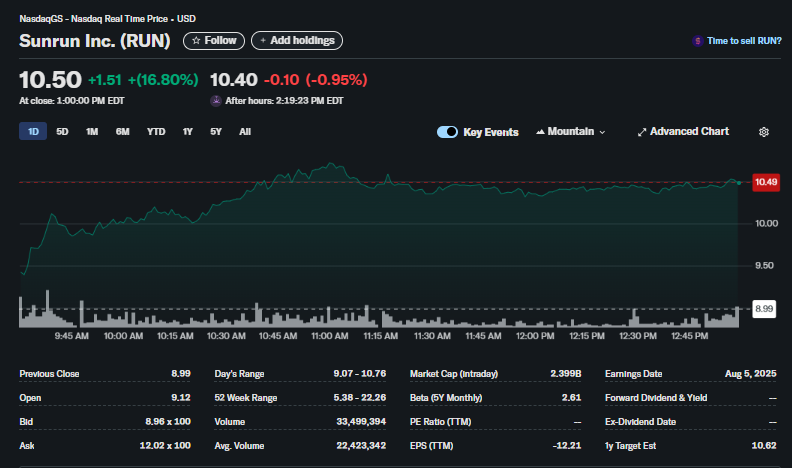Click the Forward Dividend & Yield label
This screenshot has width=792, height=468.
click(656, 398)
